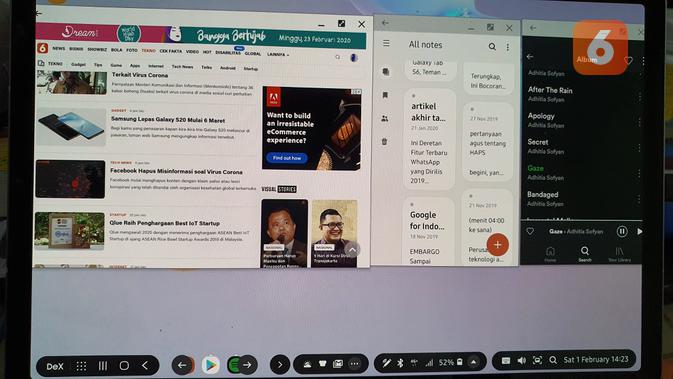Expand LAINNYA dropdown in site navigation
This screenshot has height=379, width=673.
(278, 55)
